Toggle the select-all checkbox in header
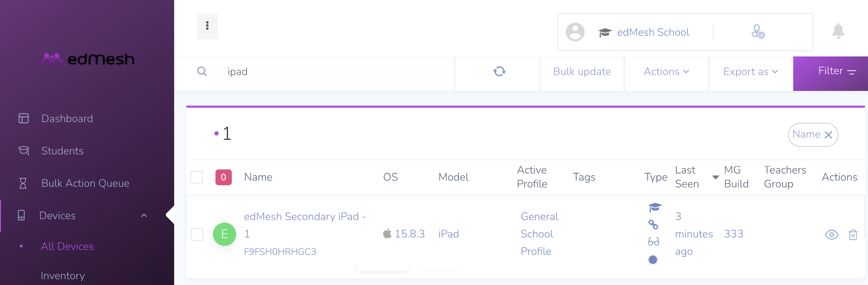 click(x=196, y=177)
